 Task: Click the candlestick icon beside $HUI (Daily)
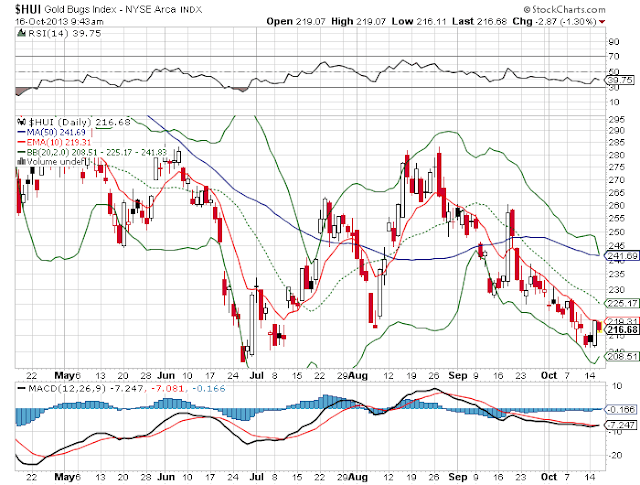[22, 122]
